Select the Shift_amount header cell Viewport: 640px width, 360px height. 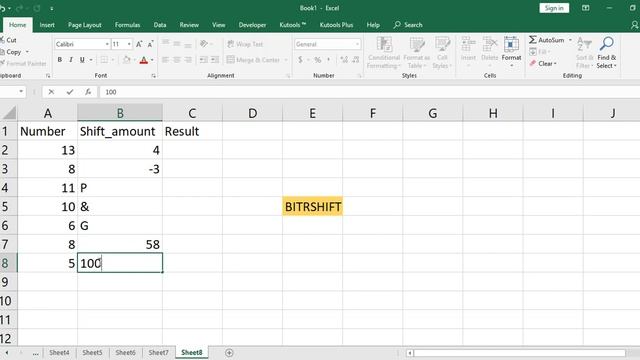(x=120, y=131)
